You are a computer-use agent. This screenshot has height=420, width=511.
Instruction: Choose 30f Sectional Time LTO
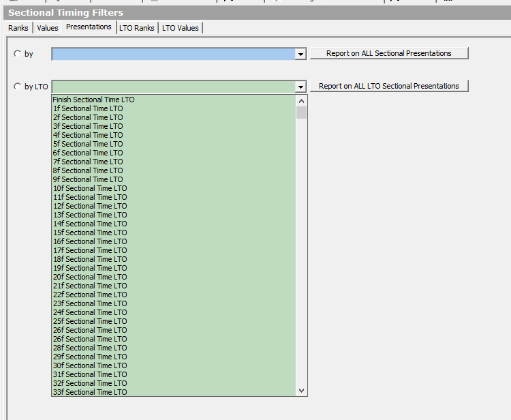coord(174,365)
